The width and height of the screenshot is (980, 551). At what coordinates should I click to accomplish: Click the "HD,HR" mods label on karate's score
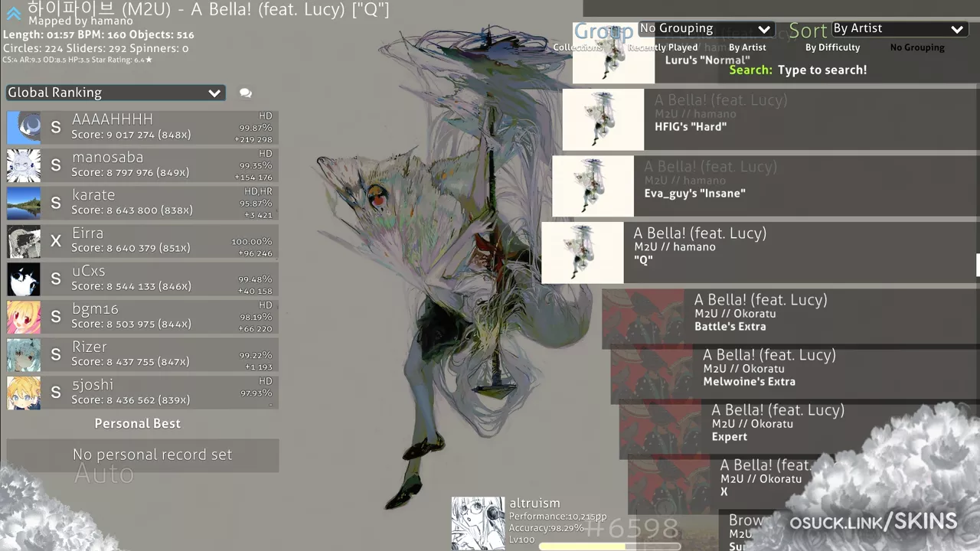pos(258,191)
